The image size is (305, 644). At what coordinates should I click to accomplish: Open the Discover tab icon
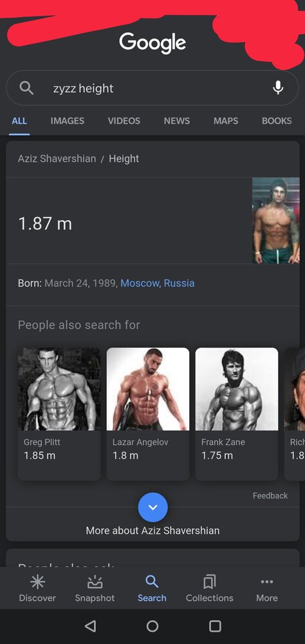pos(37,582)
